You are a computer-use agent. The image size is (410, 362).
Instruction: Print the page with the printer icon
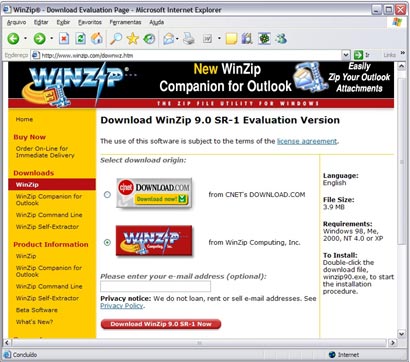tap(189, 39)
